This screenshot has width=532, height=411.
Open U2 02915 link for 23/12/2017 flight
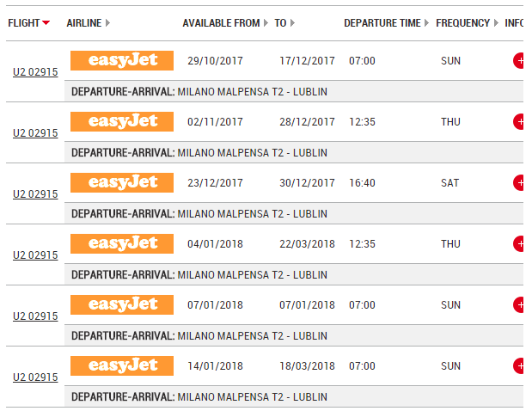point(35,194)
